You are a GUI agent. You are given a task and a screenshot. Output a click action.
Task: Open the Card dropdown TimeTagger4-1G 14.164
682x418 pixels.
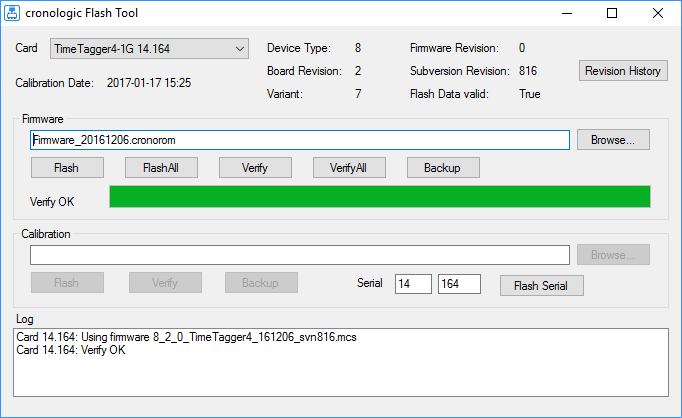point(149,49)
